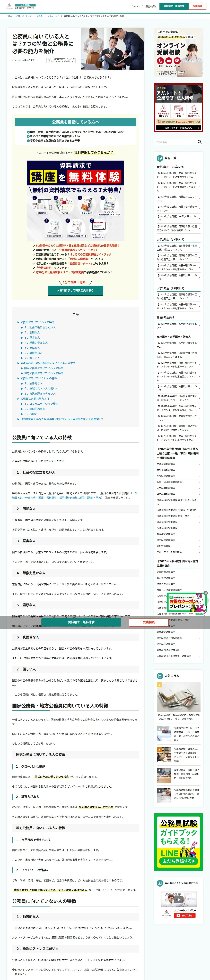Click the 資料請求・無料体験 header button

174,6
